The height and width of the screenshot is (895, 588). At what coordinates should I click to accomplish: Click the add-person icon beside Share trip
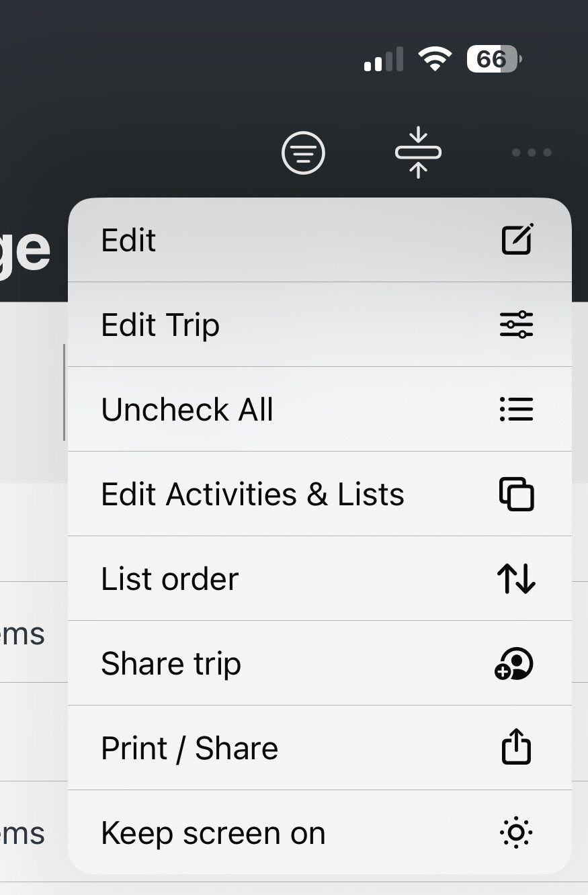pyautogui.click(x=514, y=664)
